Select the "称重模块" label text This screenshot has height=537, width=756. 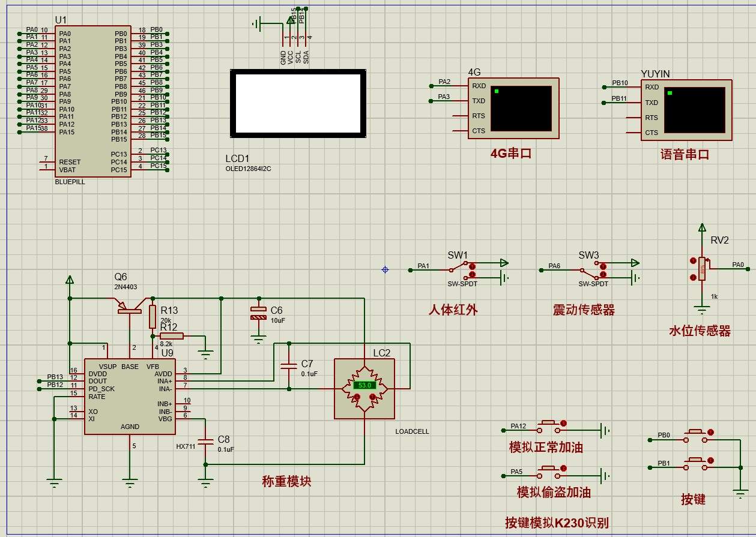point(286,481)
